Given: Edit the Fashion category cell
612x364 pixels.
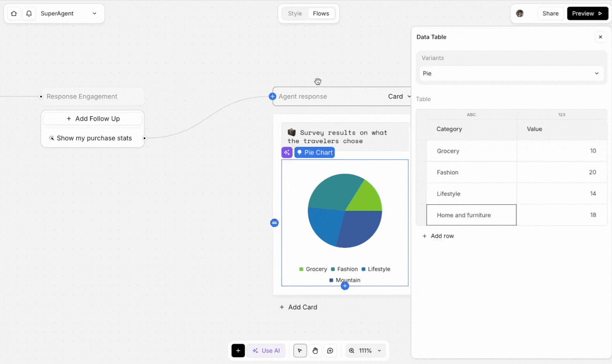Looking at the screenshot, I should tap(471, 172).
